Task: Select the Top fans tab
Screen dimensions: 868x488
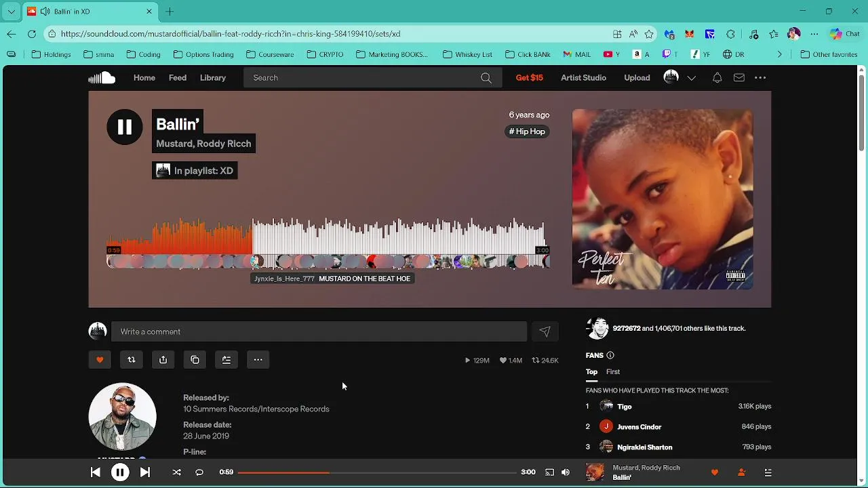Action: tap(591, 371)
